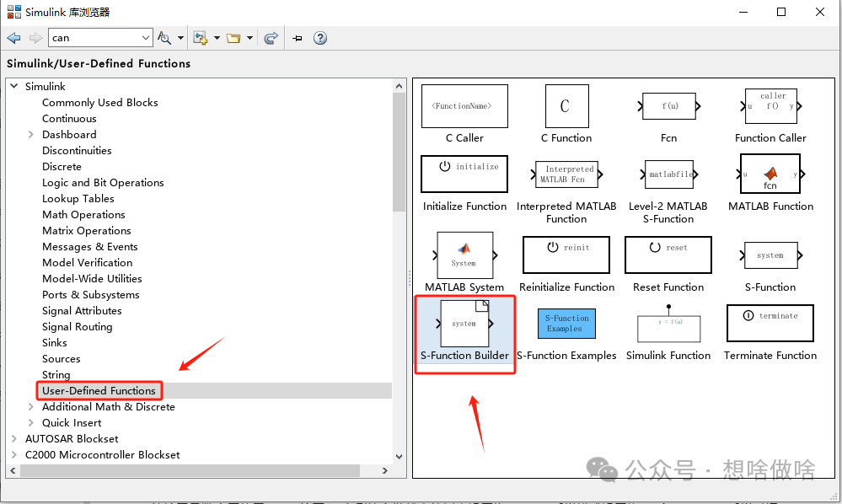Select the Signal Routing library

(x=78, y=327)
